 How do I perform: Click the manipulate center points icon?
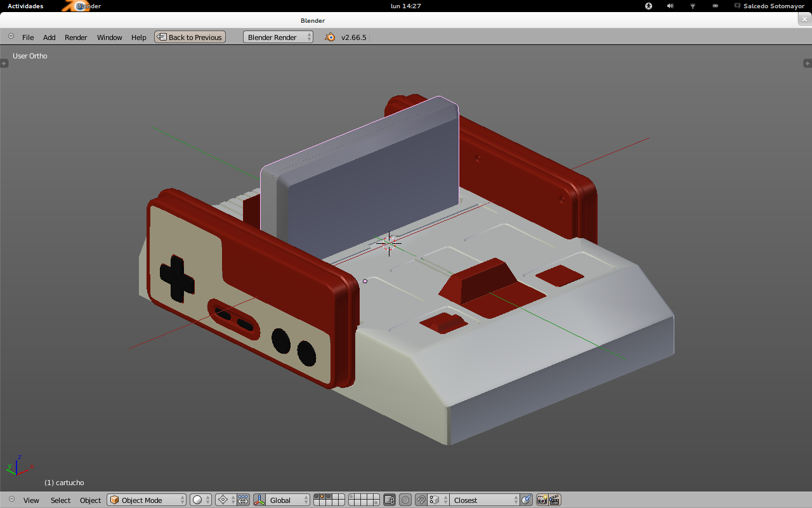pos(243,500)
